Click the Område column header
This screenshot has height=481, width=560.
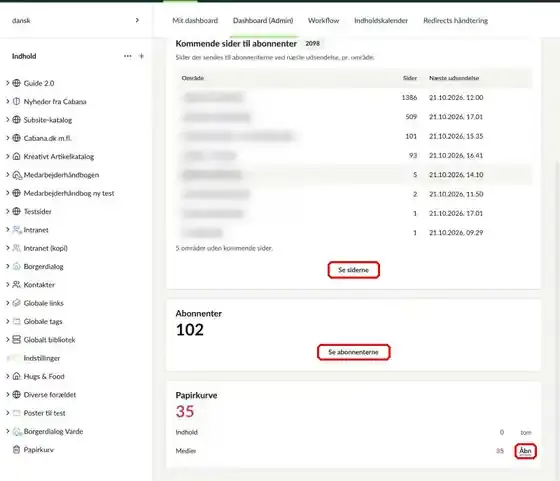coord(193,78)
